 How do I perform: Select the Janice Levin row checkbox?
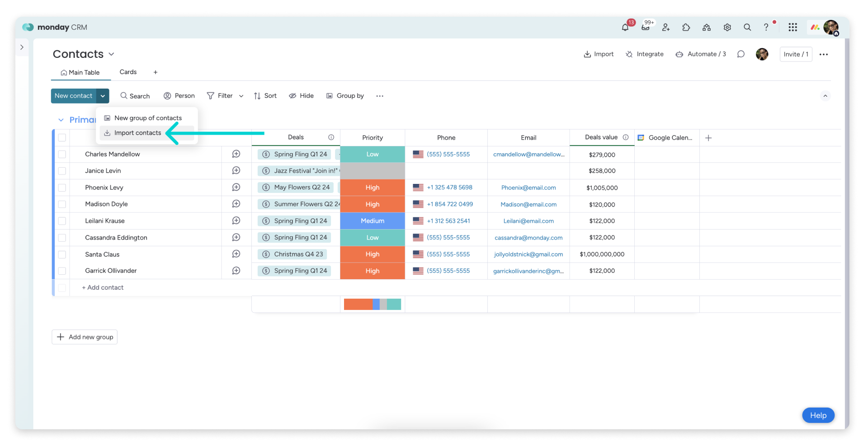(x=62, y=171)
